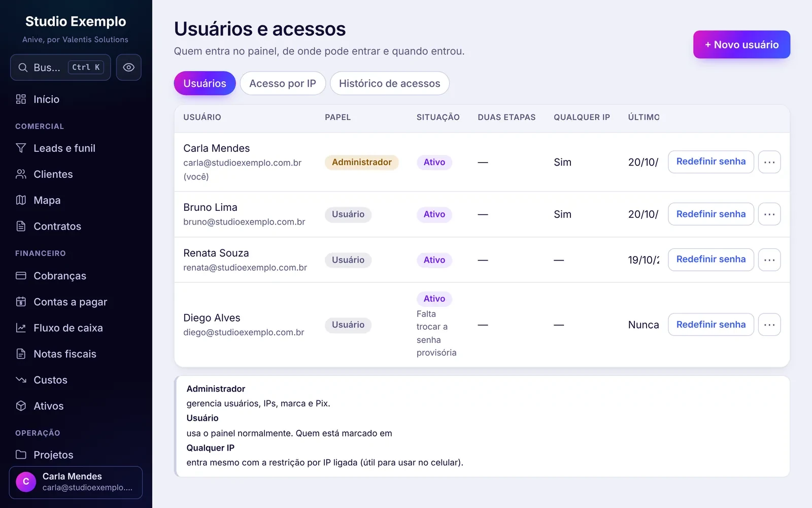This screenshot has height=508, width=812.
Task: Click the email bruno@studioexemplo.com.br
Action: click(x=244, y=222)
